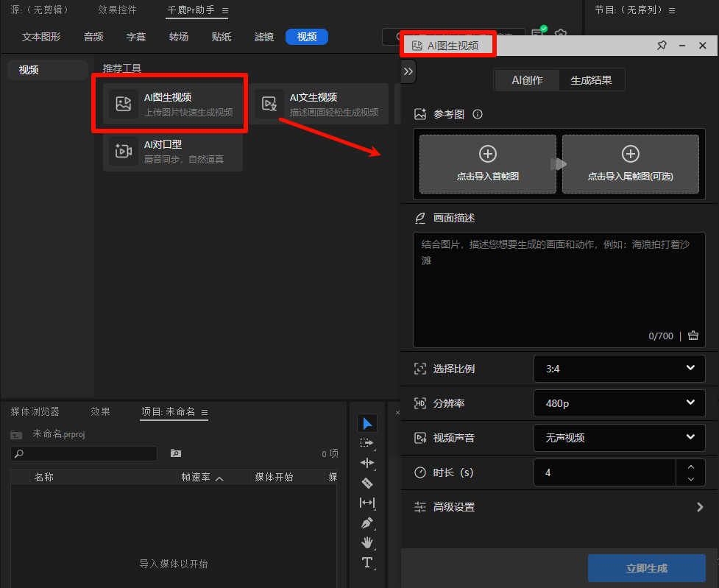The width and height of the screenshot is (719, 588).
Task: Select the Selection arrow tool
Action: [x=368, y=423]
